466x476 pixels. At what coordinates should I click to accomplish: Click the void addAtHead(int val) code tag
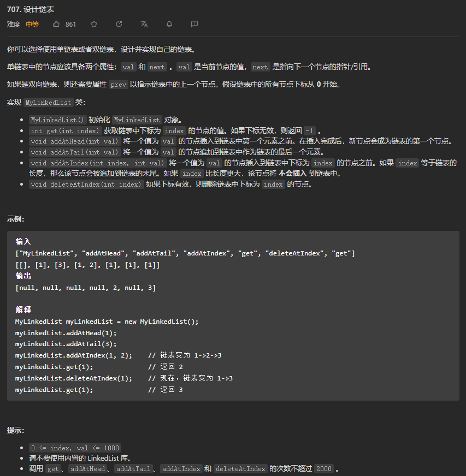(x=75, y=141)
